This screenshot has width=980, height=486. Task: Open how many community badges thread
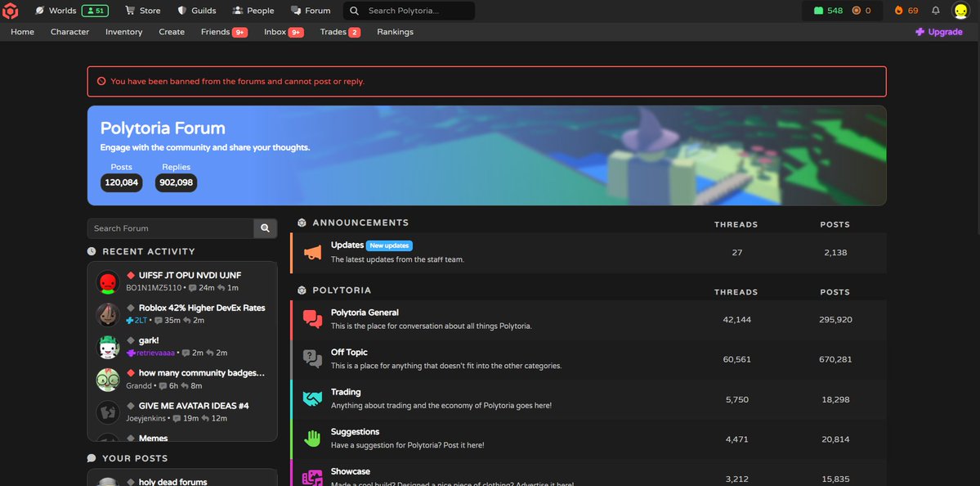coord(201,373)
